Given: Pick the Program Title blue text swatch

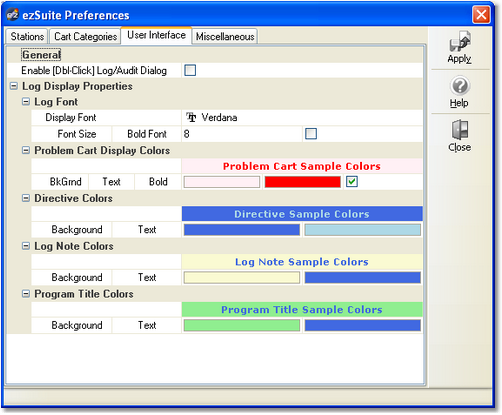Looking at the screenshot, I should [x=363, y=325].
